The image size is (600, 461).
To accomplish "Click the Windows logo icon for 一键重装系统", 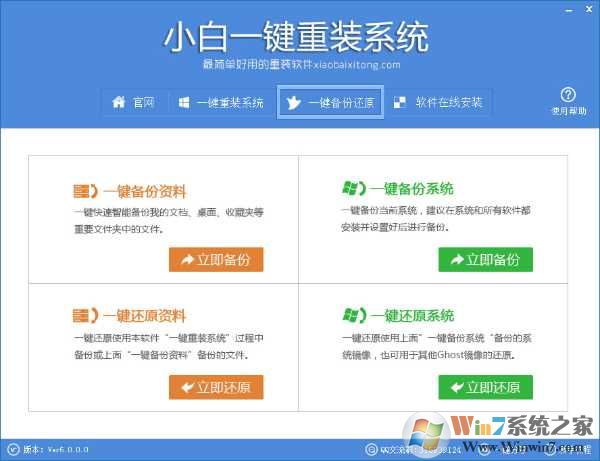I will 184,103.
